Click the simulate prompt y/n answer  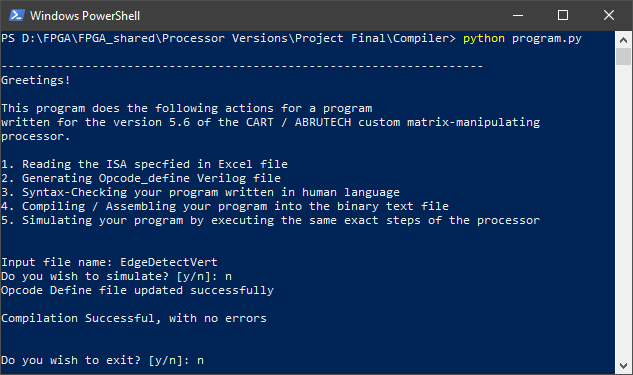click(228, 277)
